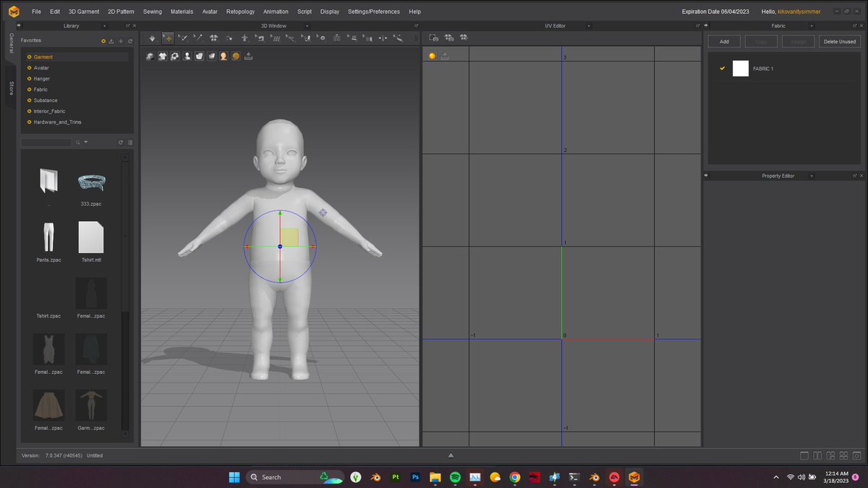Open the Retopology menu
868x488 pixels.
[x=241, y=12]
